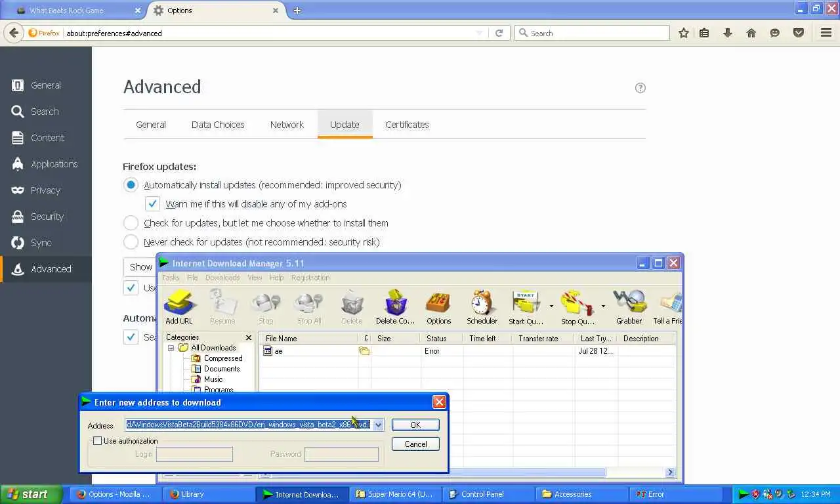This screenshot has height=504, width=840.
Task: Open the Address history dropdown arrow
Action: point(378,425)
